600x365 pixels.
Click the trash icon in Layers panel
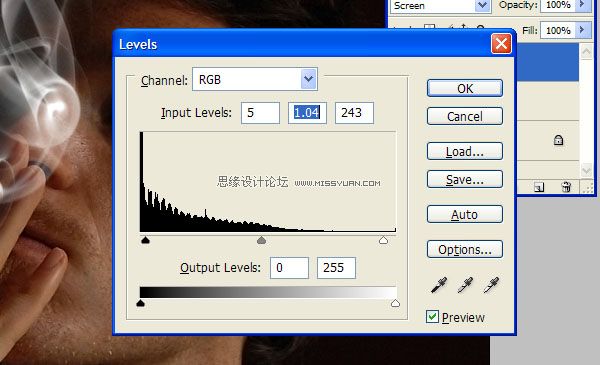pos(566,187)
